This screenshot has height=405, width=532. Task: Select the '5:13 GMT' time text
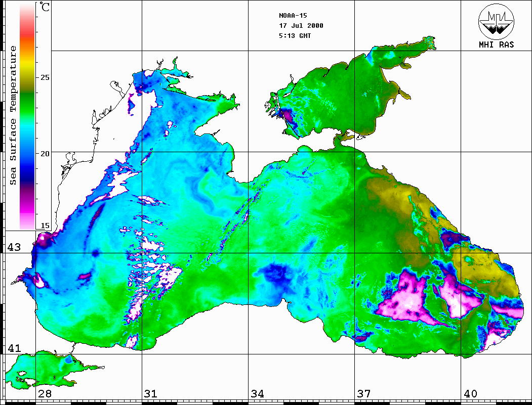pos(295,36)
